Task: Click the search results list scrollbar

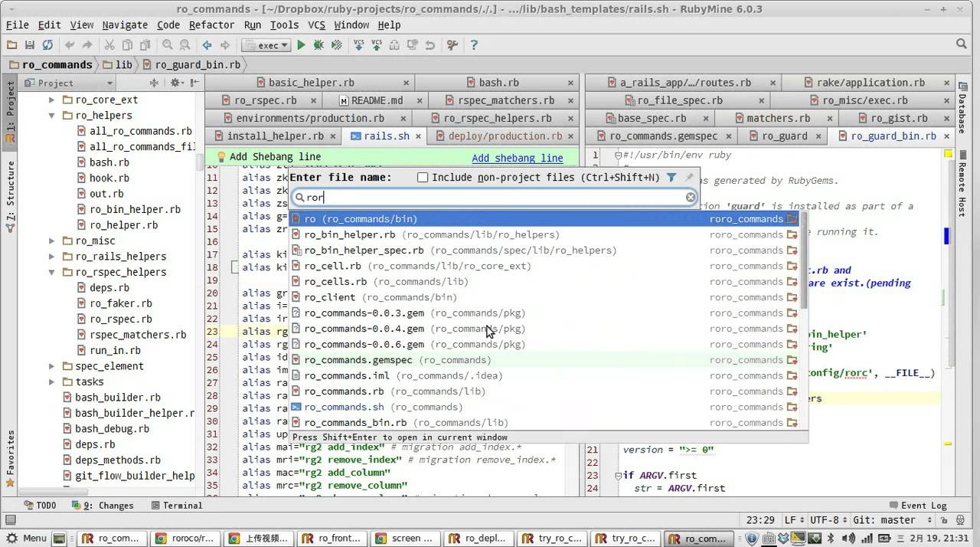Action: click(x=804, y=260)
